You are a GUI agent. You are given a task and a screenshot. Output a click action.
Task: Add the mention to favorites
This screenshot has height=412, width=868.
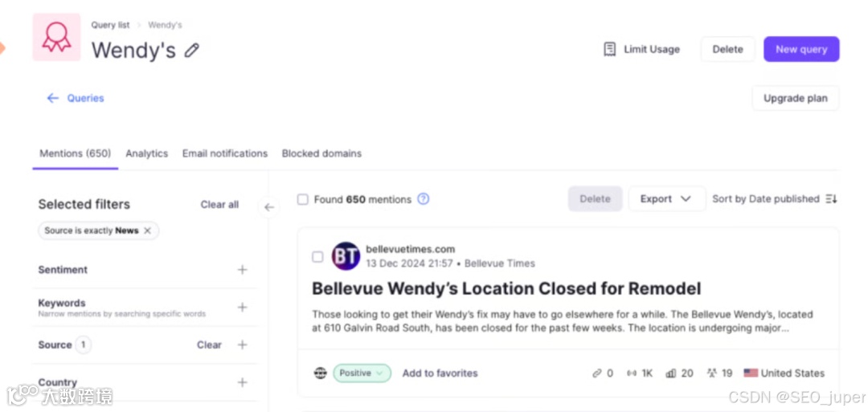(440, 373)
